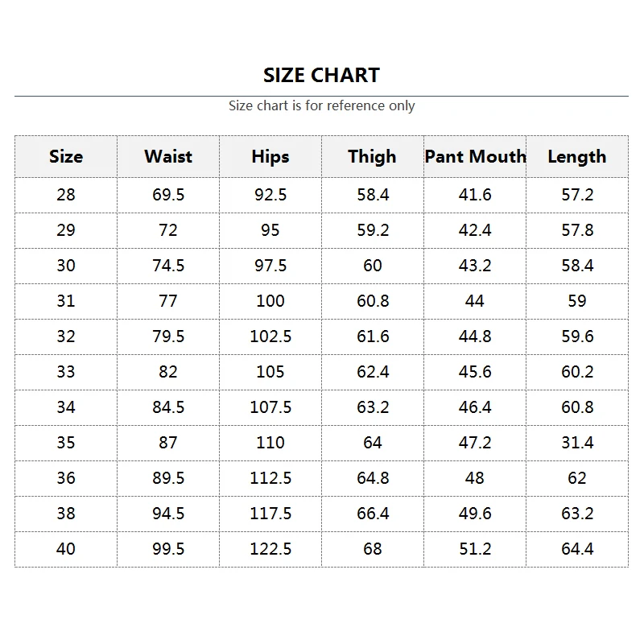Screen dimensions: 644x644
Task: Click the Thigh column header
Action: point(373,156)
